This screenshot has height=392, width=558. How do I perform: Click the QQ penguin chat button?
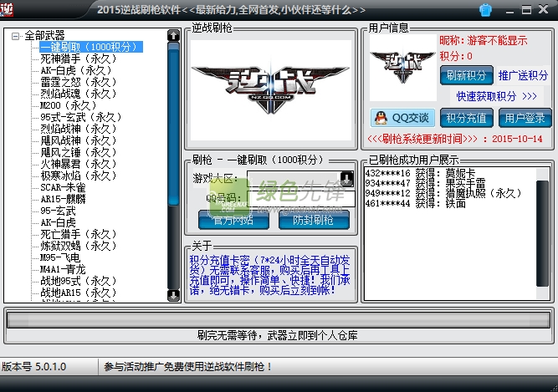402,118
